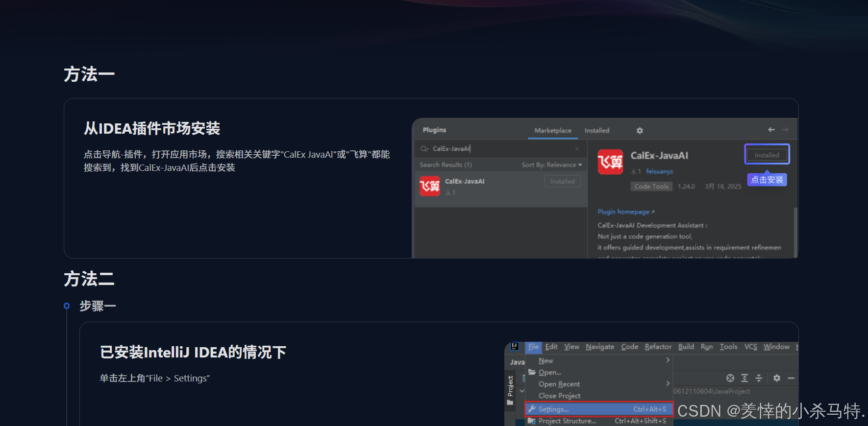Choose Close Project from the File menu
This screenshot has height=426, width=868.
(x=599, y=396)
